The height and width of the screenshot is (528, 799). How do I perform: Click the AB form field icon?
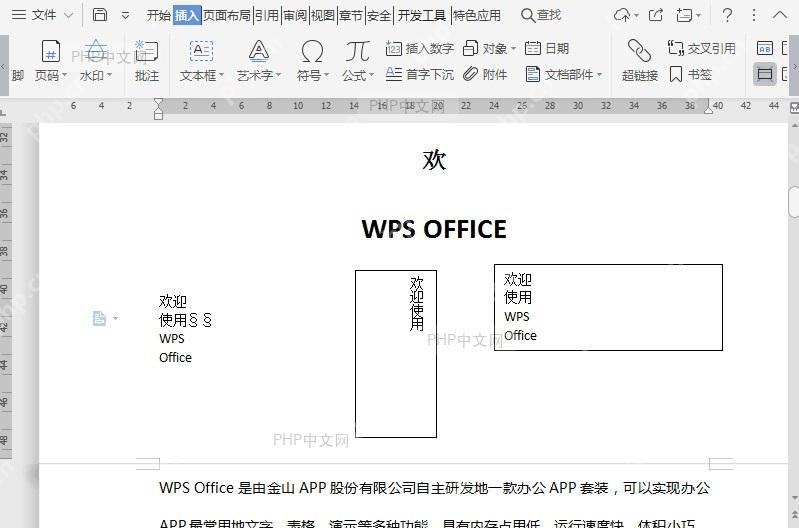pos(765,48)
